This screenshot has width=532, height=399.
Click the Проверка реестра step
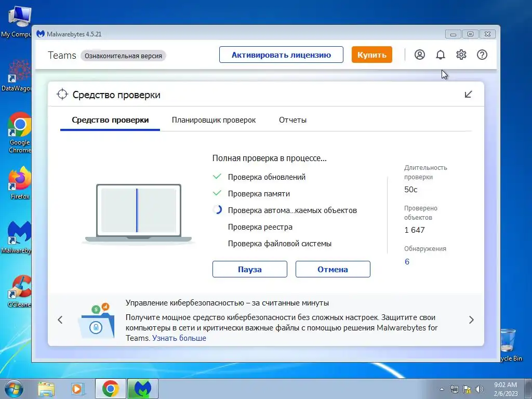260,227
